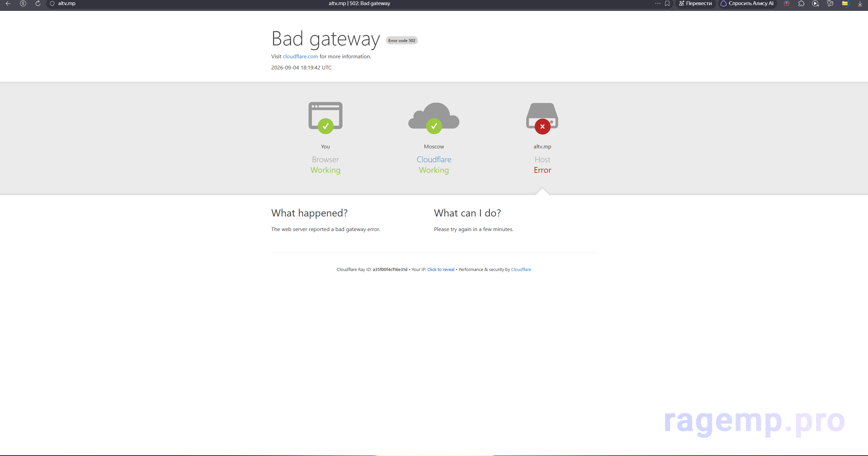Click the What happened? heading
The height and width of the screenshot is (456, 868).
pyautogui.click(x=309, y=213)
